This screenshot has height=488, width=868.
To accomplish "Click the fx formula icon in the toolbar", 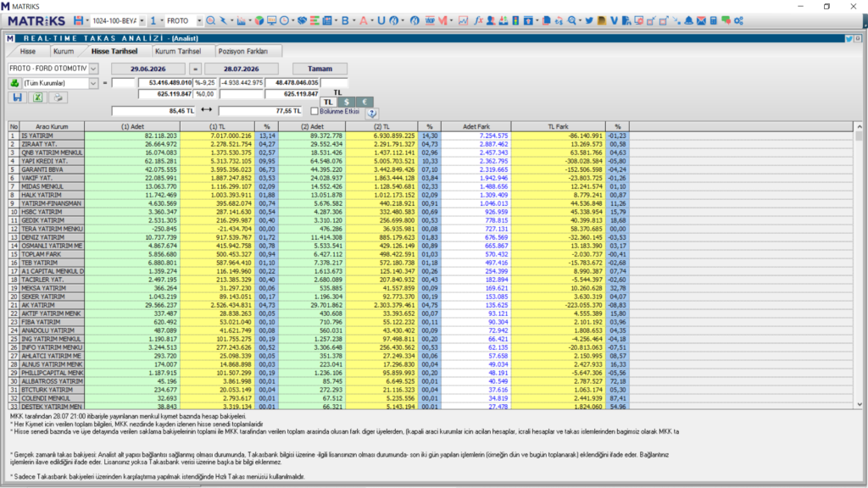I will coord(478,20).
